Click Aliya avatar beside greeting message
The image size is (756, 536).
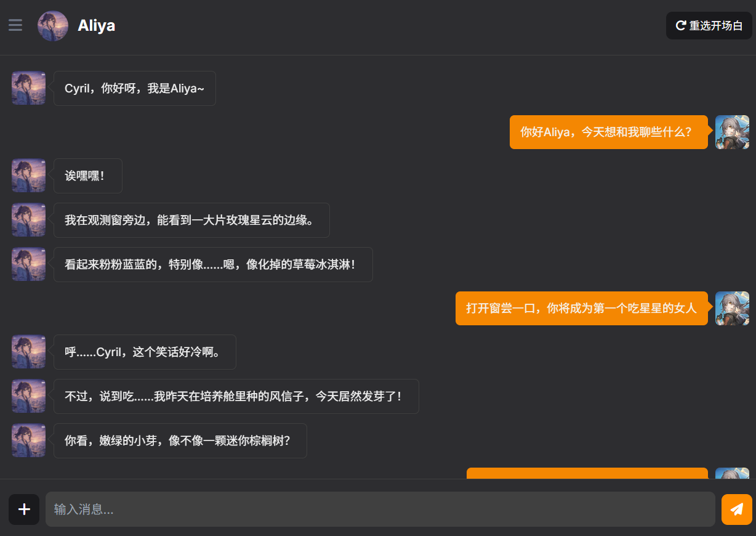[x=28, y=88]
